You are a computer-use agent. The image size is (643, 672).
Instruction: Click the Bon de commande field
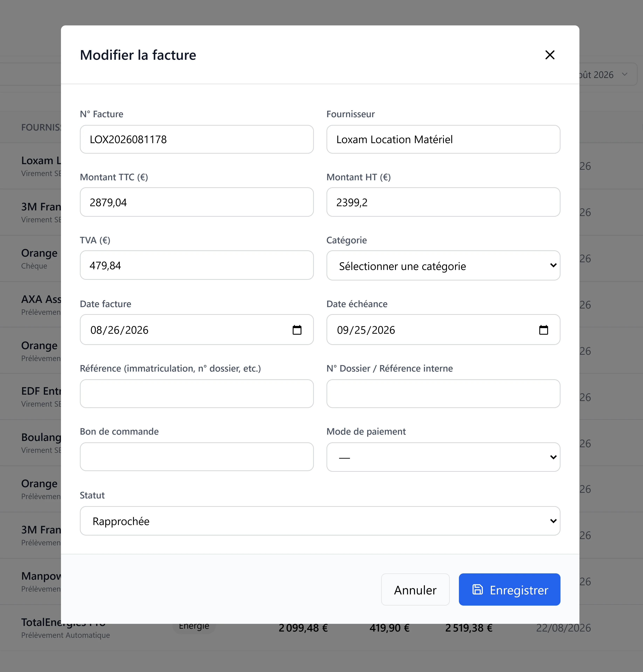tap(197, 457)
